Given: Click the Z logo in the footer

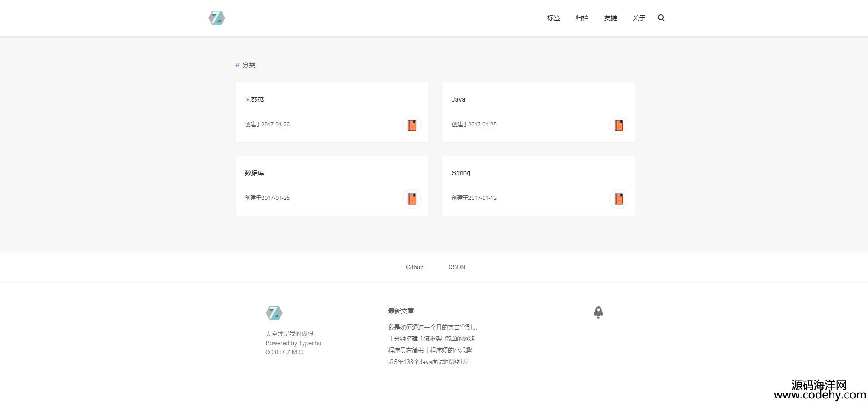Looking at the screenshot, I should [x=274, y=313].
